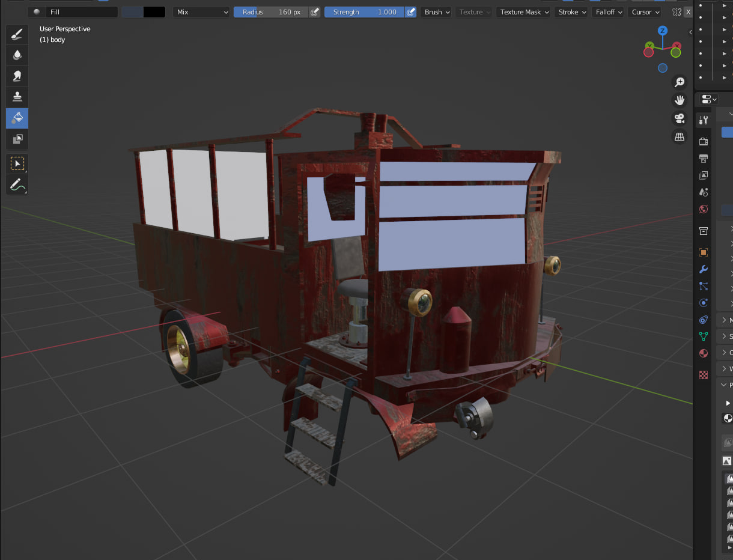Click the primary brush color swatch
Screen dimensions: 733x560
point(133,12)
